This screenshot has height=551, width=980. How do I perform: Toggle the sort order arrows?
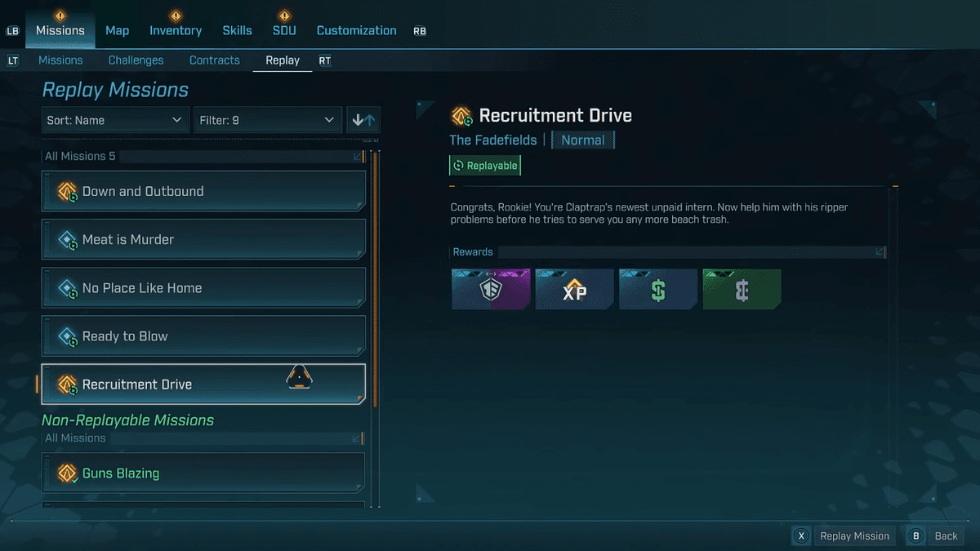(363, 120)
